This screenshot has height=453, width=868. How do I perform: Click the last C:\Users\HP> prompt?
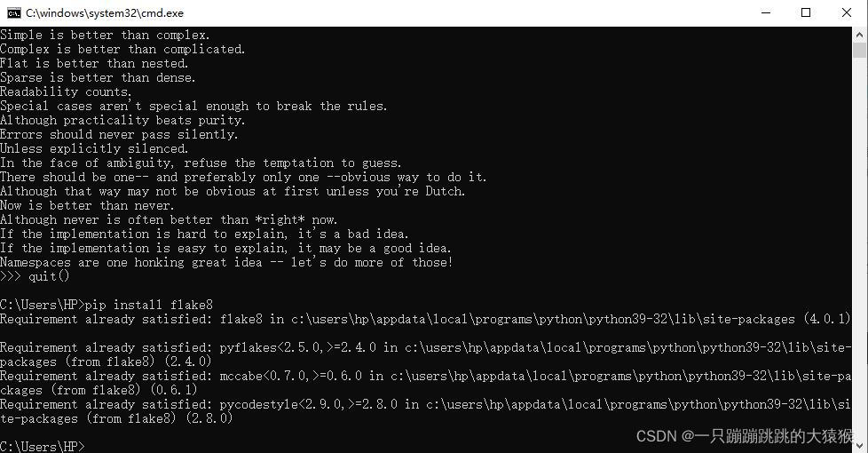(42, 446)
